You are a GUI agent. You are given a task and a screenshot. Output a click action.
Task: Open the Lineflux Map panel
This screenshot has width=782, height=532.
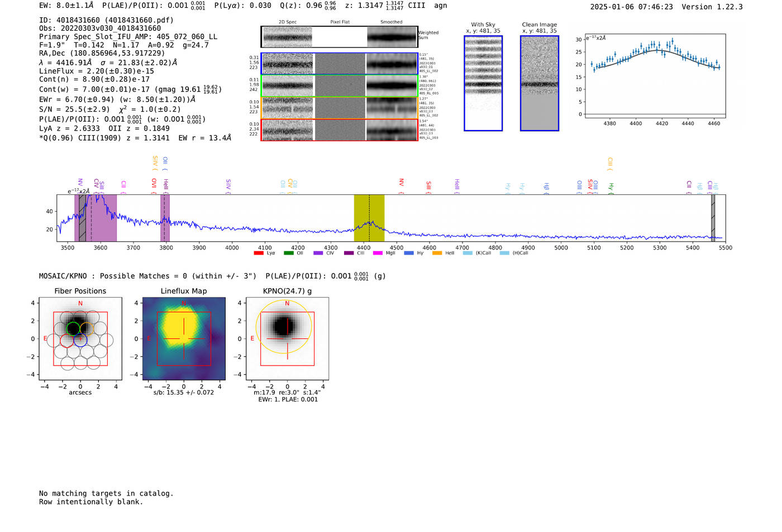184,339
